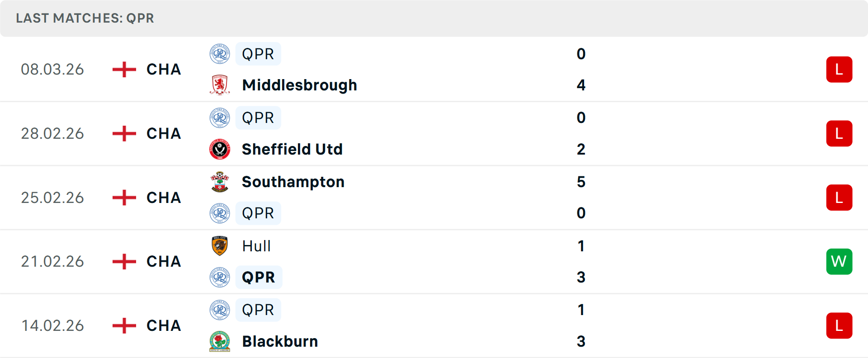
Task: Click the Sheffield Utd club crest
Action: 220,149
